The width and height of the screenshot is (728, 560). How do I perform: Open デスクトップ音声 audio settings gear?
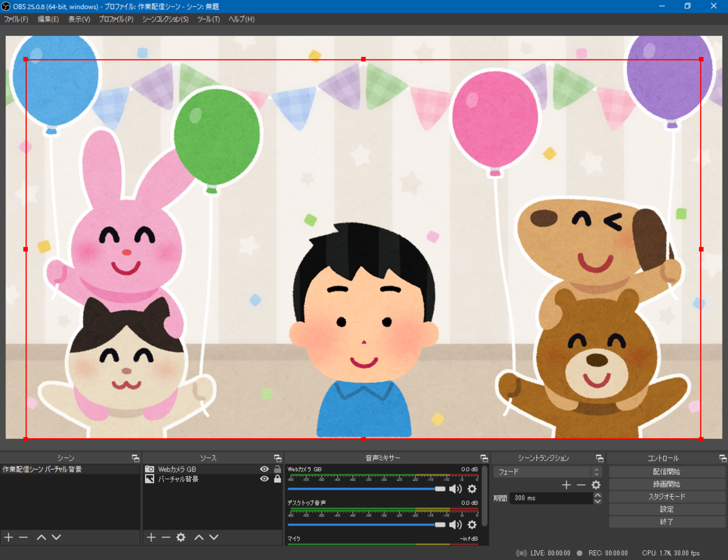[x=471, y=524]
